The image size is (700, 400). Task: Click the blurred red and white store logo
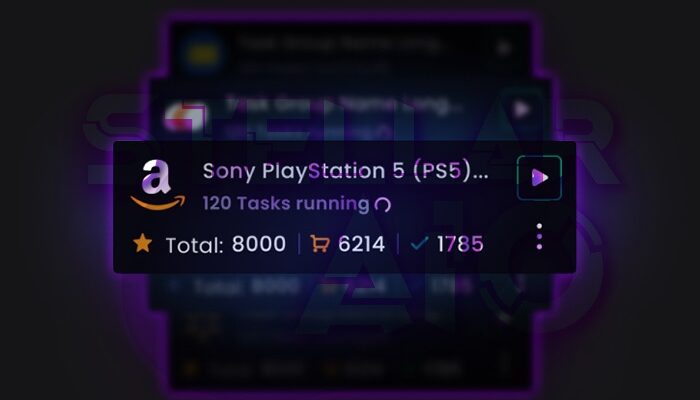[185, 117]
